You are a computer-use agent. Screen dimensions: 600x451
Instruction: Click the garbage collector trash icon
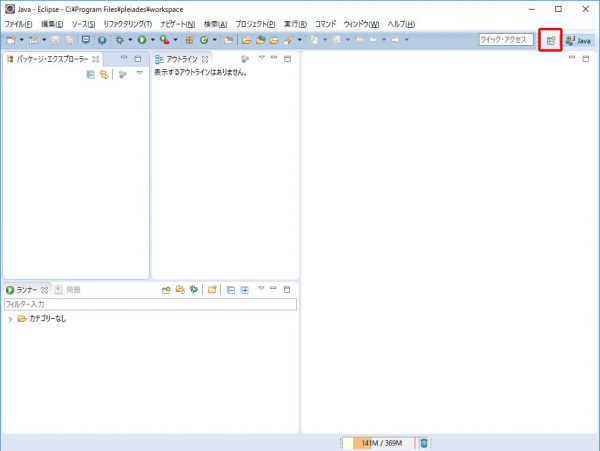[x=424, y=443]
